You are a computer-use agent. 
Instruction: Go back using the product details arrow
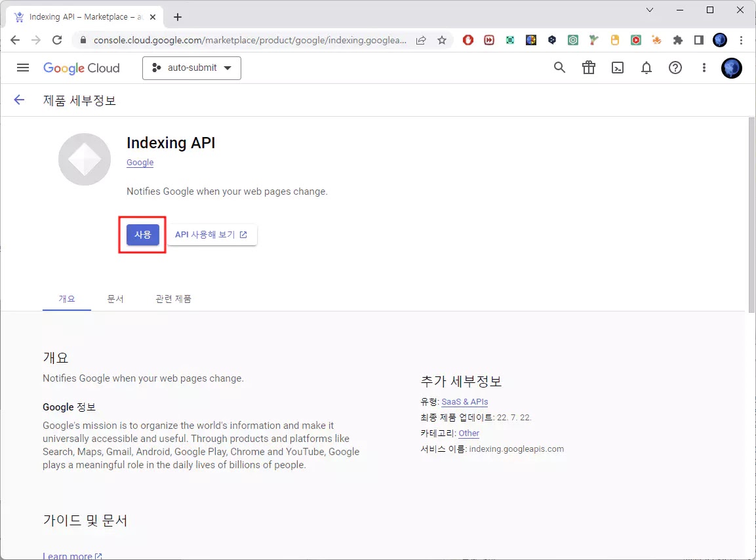click(x=19, y=100)
